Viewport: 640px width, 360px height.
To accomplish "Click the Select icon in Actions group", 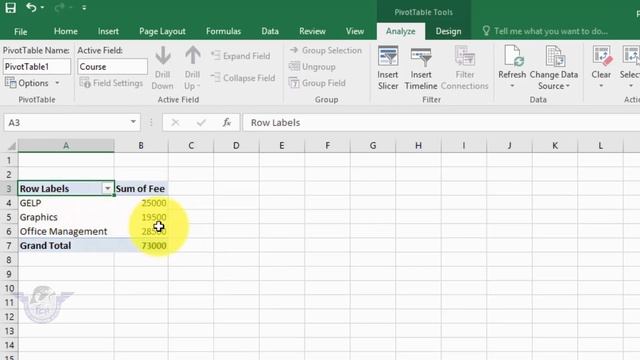I will click(631, 56).
